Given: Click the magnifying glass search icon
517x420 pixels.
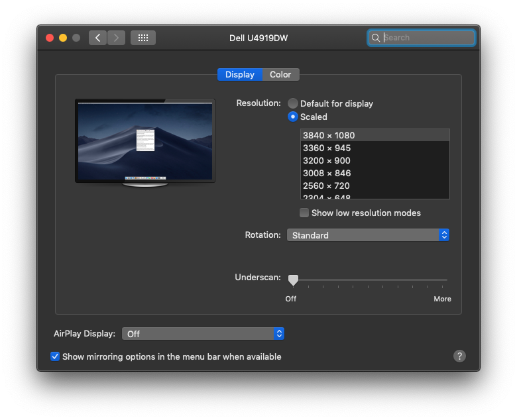Looking at the screenshot, I should point(376,38).
